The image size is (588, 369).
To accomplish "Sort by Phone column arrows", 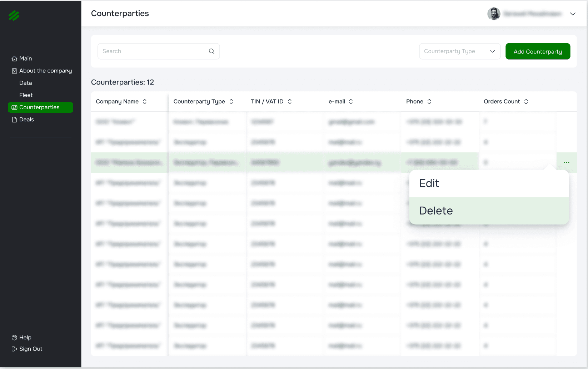I will pyautogui.click(x=429, y=102).
